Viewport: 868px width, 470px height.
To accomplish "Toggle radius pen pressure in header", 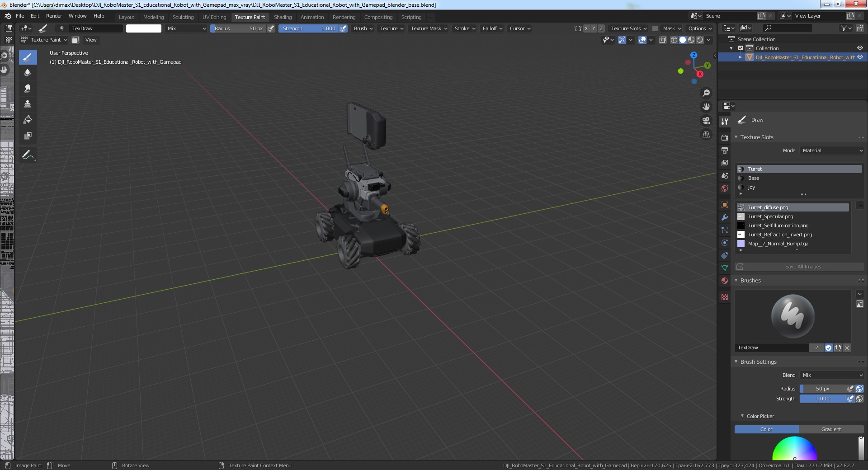I will coord(271,28).
